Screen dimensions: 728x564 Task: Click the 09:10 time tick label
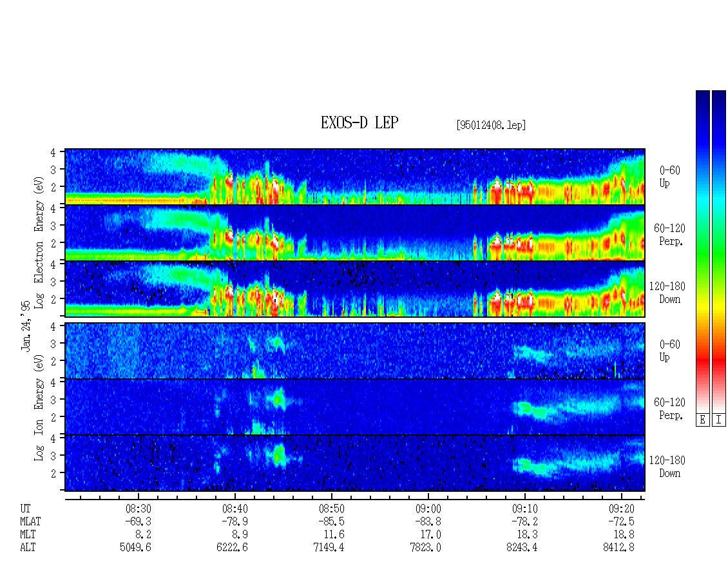[524, 509]
